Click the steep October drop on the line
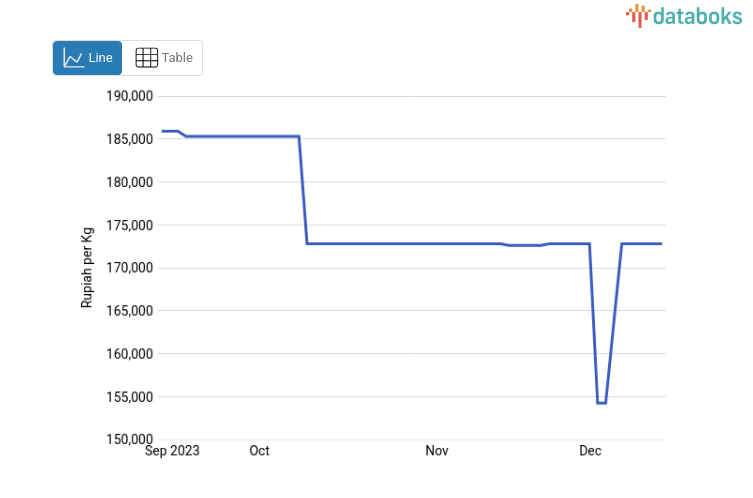Screen dimensions: 753x498 point(303,190)
